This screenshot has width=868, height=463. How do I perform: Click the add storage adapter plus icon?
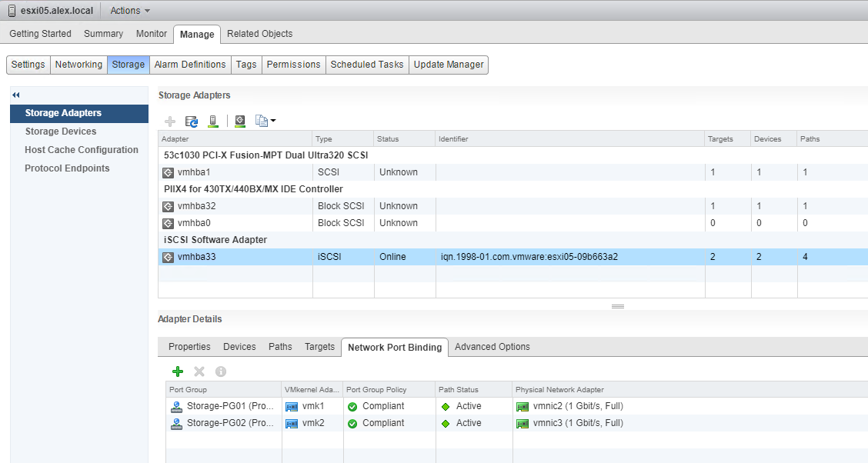point(170,121)
